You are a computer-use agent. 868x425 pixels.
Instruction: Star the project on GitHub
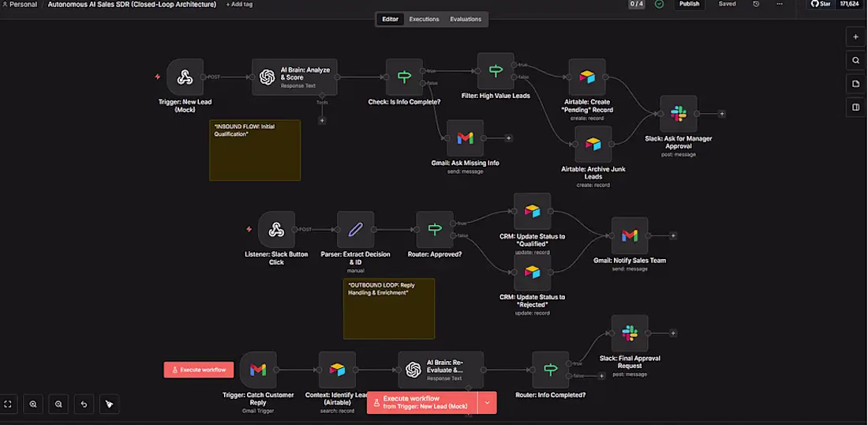click(x=821, y=4)
